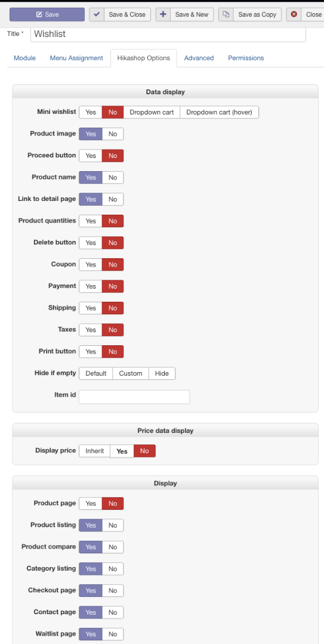
Task: Click the copy icon on Save as Copy
Action: (226, 14)
